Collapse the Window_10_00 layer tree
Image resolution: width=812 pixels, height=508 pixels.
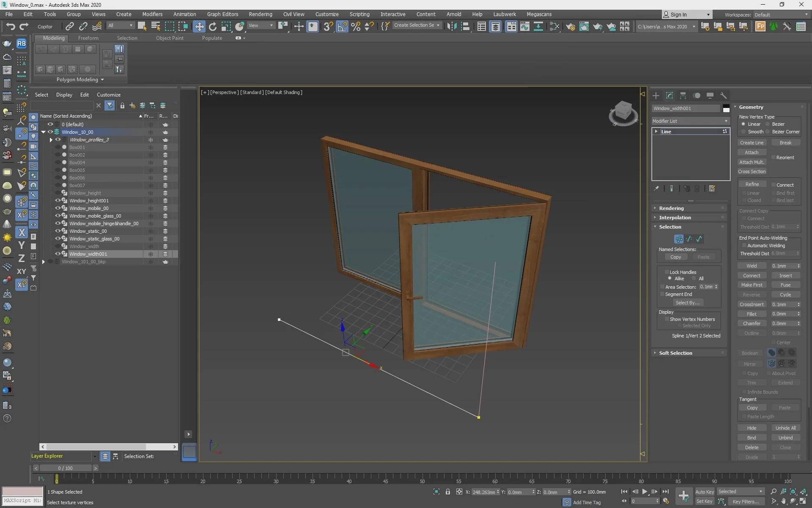pos(43,132)
